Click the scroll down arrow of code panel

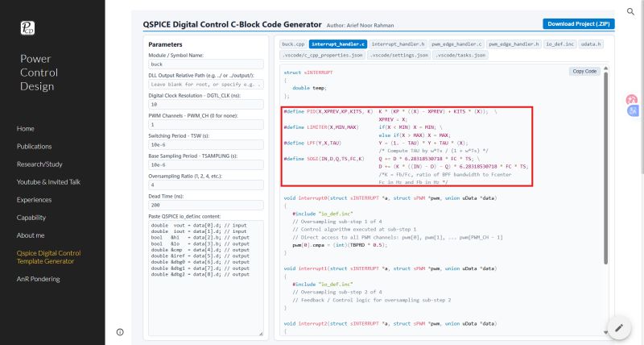(x=605, y=332)
